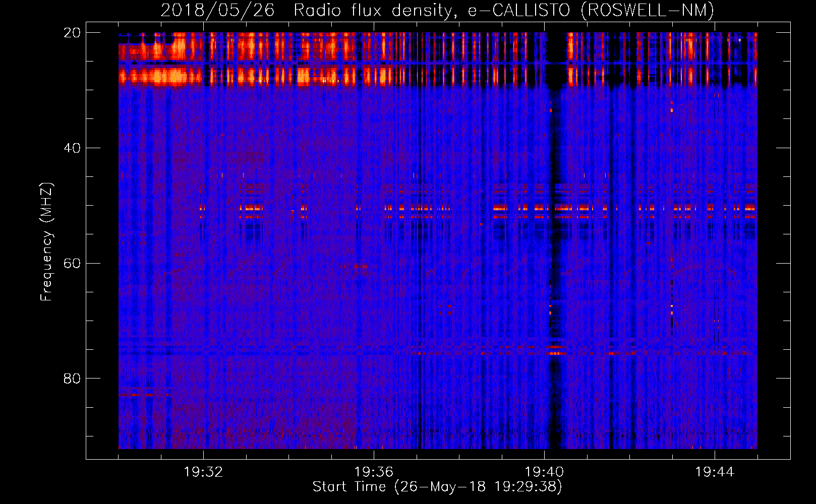This screenshot has height=504, width=816.
Task: Select the '40' frequency axis label
Action: (x=72, y=148)
